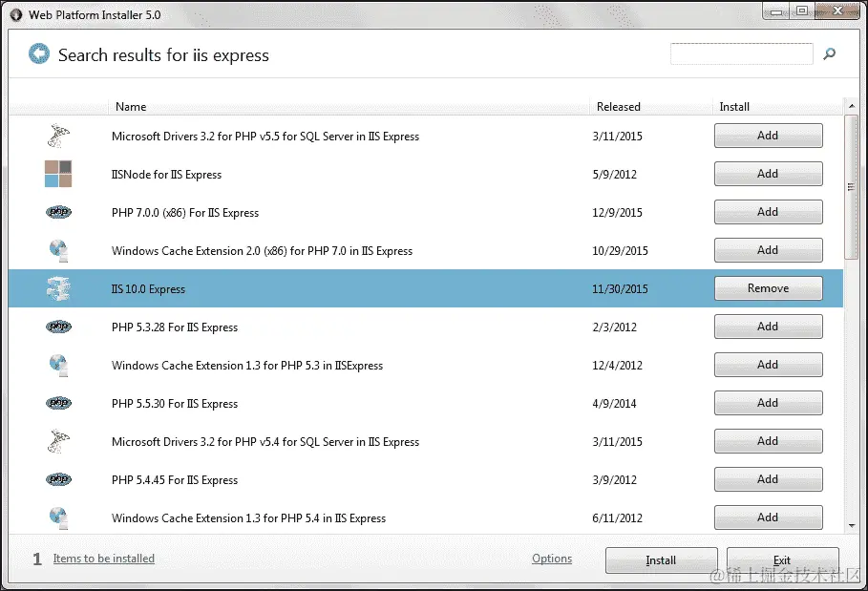Click the search text box

[741, 53]
